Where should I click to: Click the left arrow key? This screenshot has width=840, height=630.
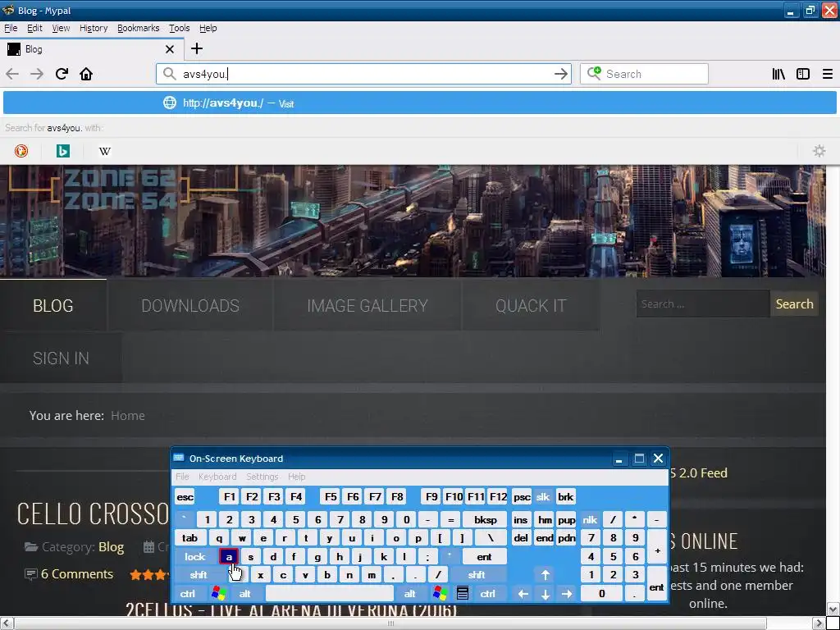[x=523, y=594]
